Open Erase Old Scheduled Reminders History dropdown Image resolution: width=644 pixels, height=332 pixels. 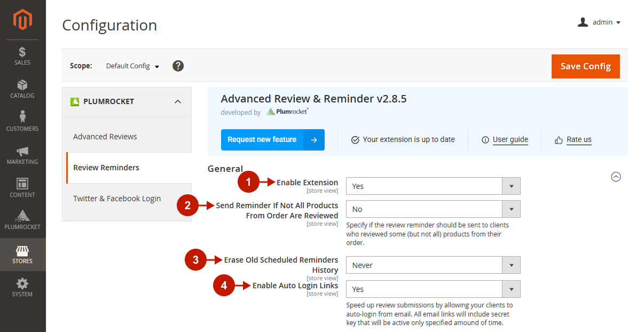[x=433, y=265]
